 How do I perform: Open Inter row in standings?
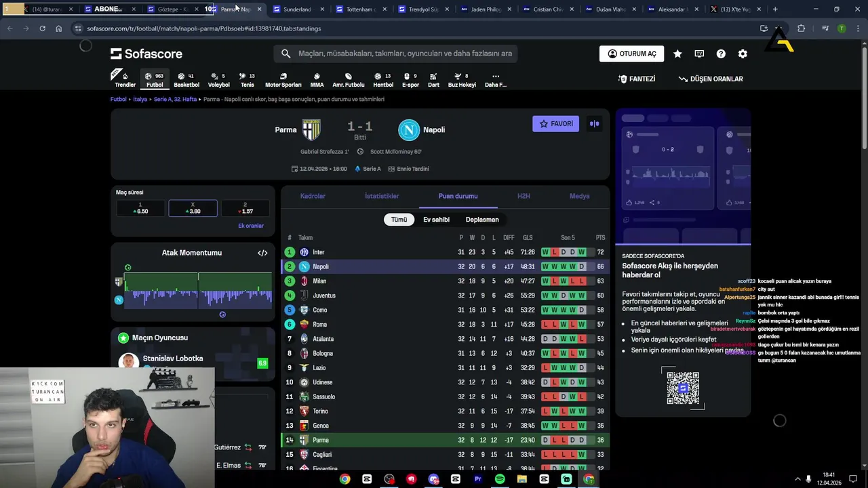[x=445, y=252]
